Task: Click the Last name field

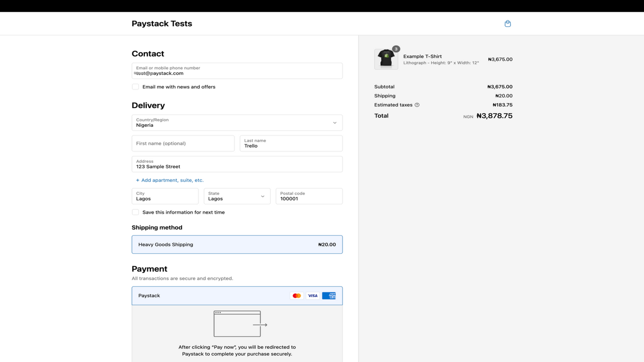Action: pyautogui.click(x=291, y=143)
